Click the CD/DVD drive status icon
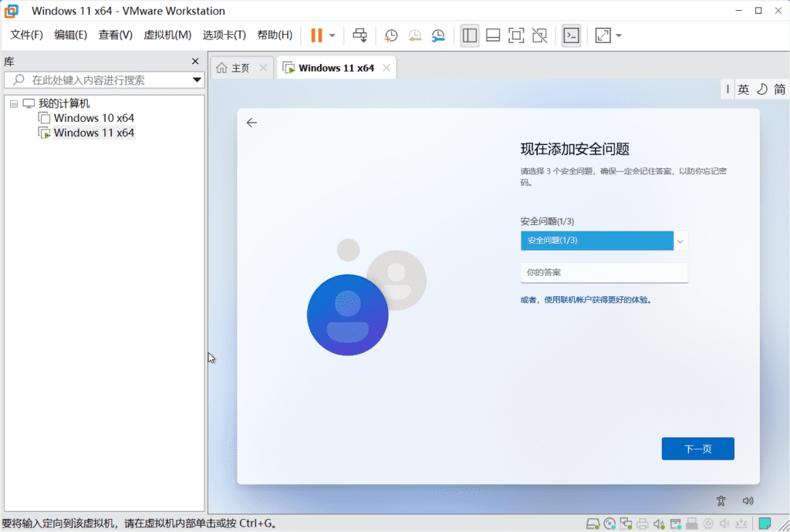 tap(609, 524)
